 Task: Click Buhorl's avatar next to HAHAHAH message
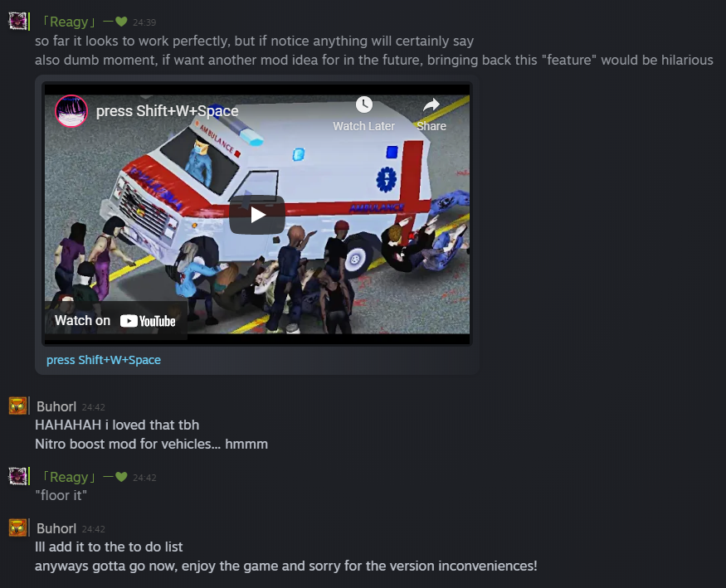(18, 406)
